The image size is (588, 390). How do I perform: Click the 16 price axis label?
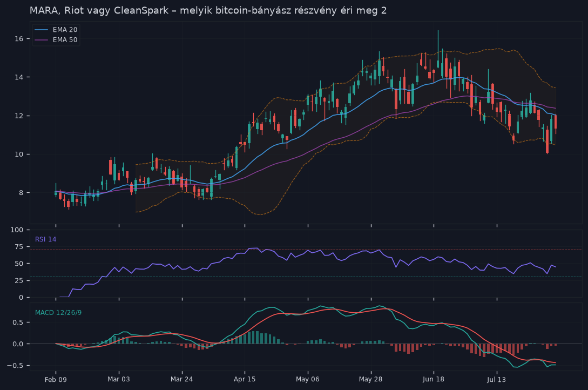tap(19, 39)
